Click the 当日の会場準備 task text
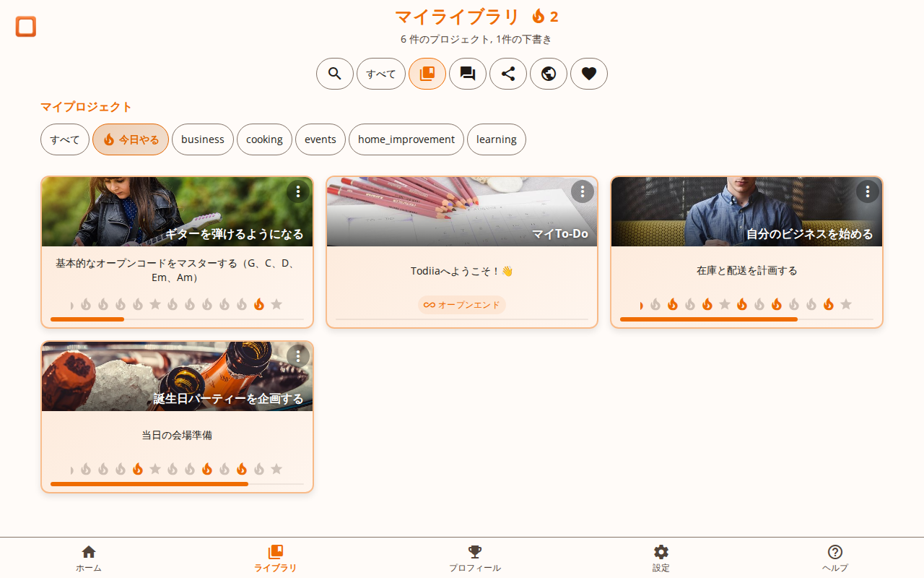The image size is (924, 578). pyautogui.click(x=177, y=436)
